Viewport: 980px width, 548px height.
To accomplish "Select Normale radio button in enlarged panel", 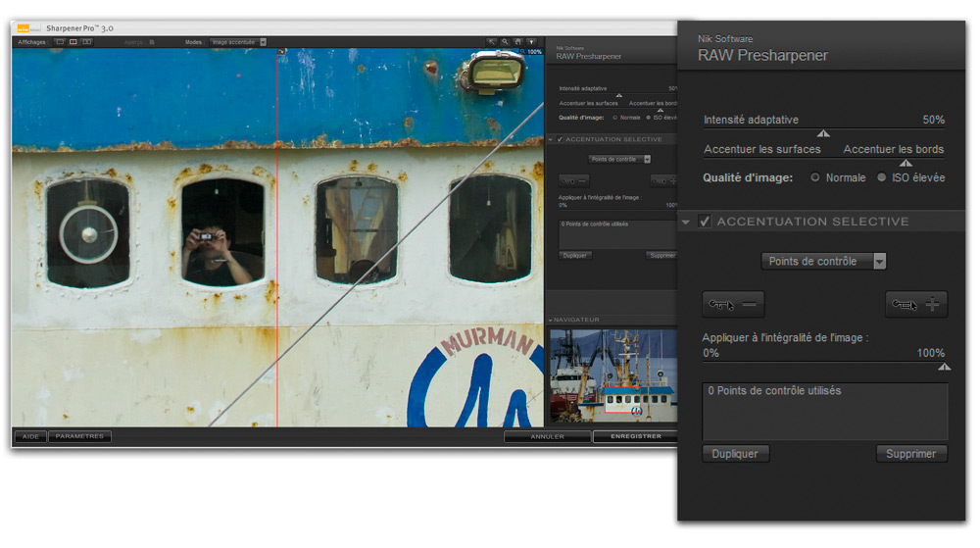I will 815,177.
